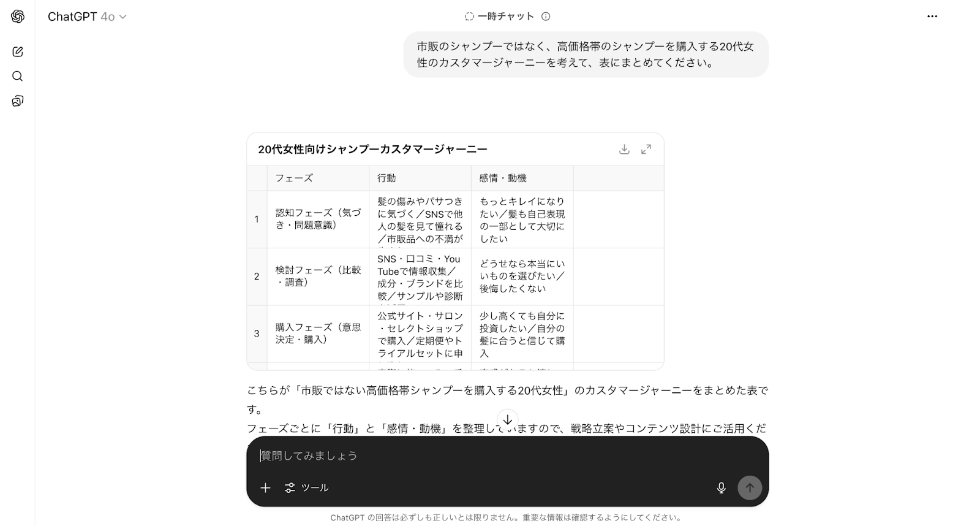This screenshot has width=980, height=526.
Task: Click the scroll-to-bottom arrow button
Action: point(508,420)
